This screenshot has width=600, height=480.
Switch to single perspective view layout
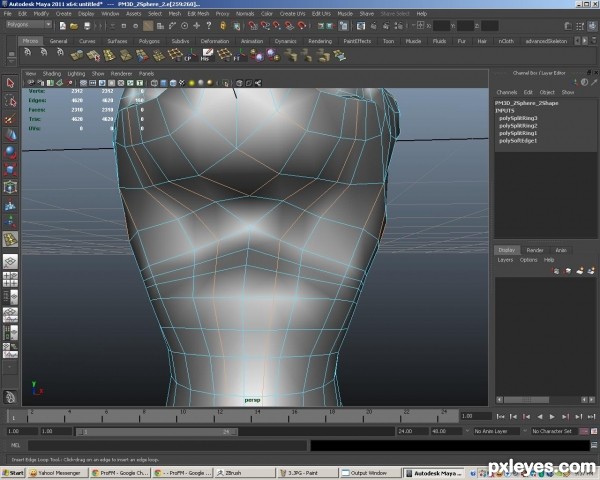(10, 261)
